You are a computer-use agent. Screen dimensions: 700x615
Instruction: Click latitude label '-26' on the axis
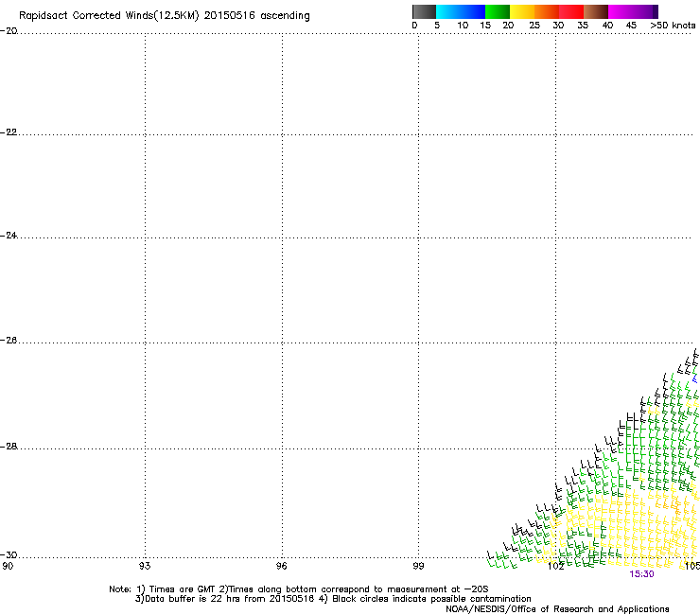[x=9, y=341]
